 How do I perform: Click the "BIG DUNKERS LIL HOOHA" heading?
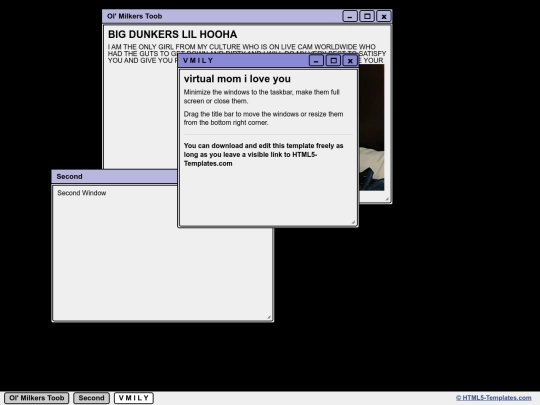(173, 34)
